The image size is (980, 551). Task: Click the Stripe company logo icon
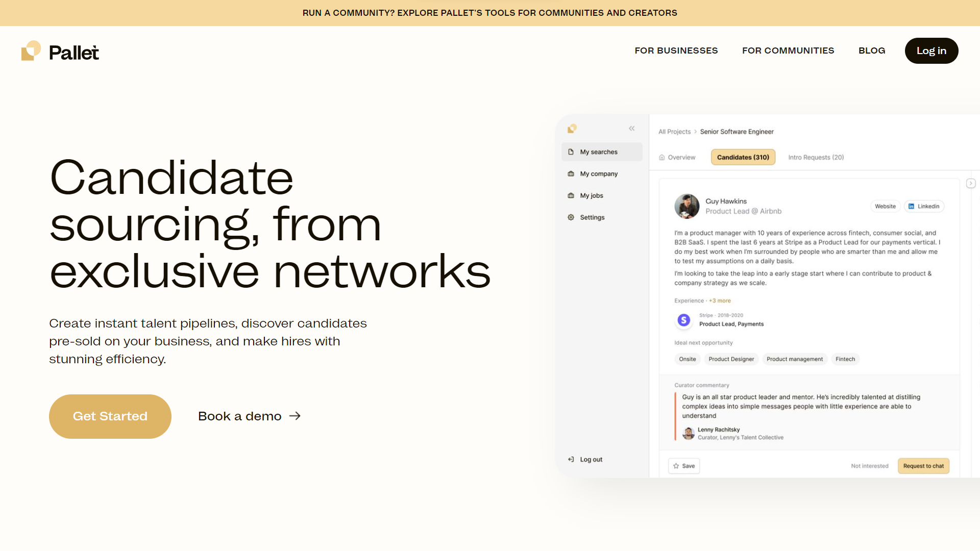[683, 320]
